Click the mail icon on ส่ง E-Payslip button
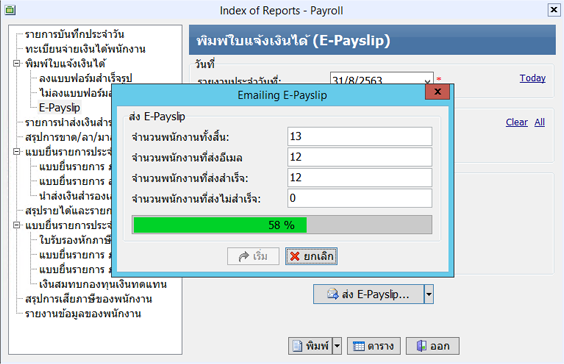Image resolution: width=564 pixels, height=364 pixels. point(333,294)
